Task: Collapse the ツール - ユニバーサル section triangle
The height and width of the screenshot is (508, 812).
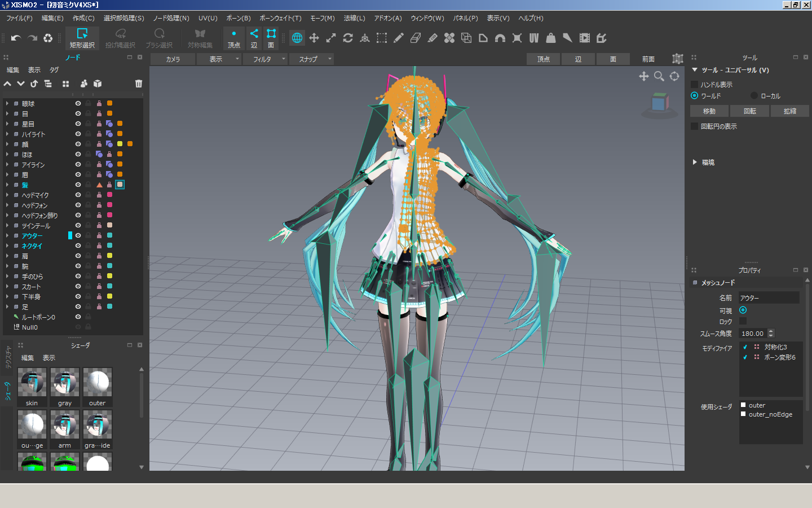Action: pos(695,70)
